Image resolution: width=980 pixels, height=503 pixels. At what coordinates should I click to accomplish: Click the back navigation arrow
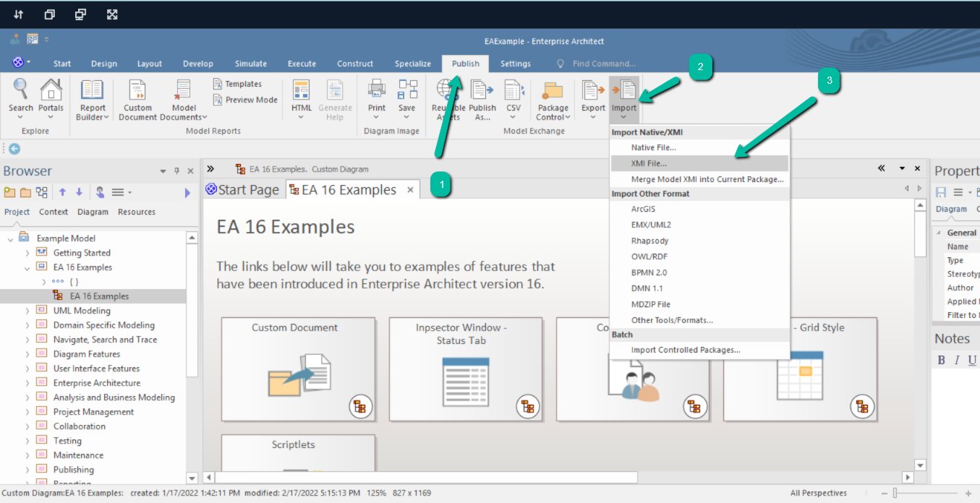[14, 149]
